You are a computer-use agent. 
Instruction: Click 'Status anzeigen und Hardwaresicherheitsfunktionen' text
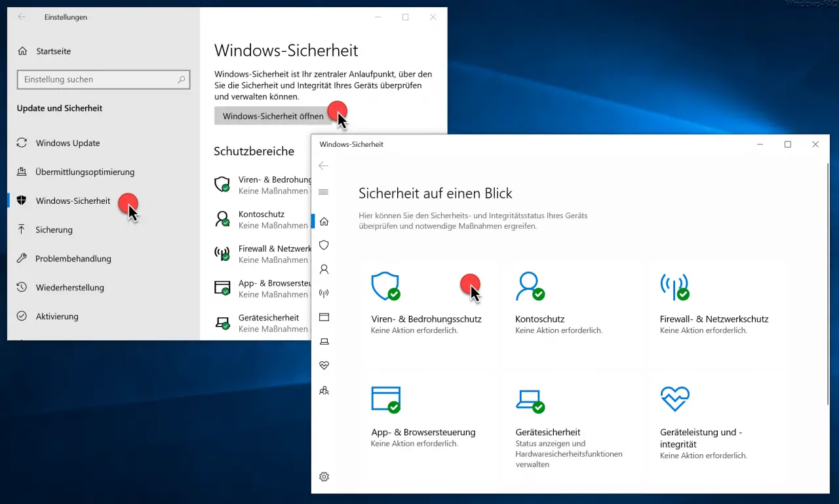point(569,449)
